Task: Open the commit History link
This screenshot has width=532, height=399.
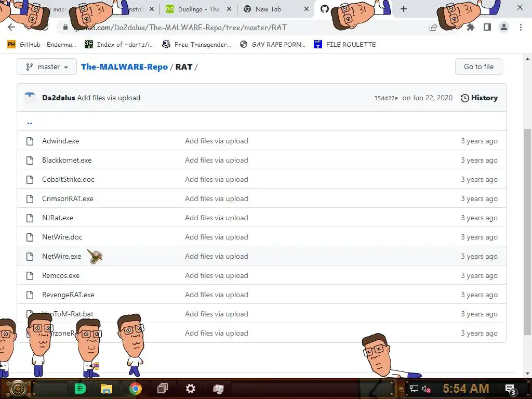Action: (x=479, y=98)
